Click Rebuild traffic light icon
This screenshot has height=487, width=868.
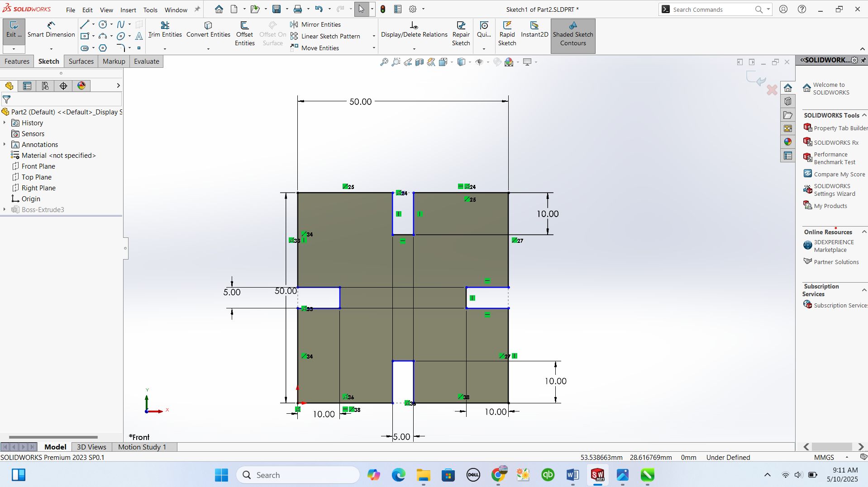(x=383, y=9)
